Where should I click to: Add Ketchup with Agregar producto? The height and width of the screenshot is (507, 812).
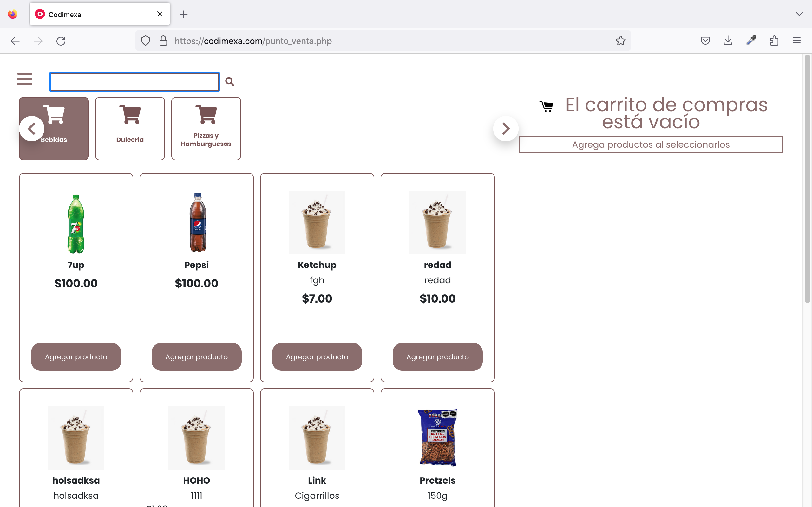coord(317,356)
